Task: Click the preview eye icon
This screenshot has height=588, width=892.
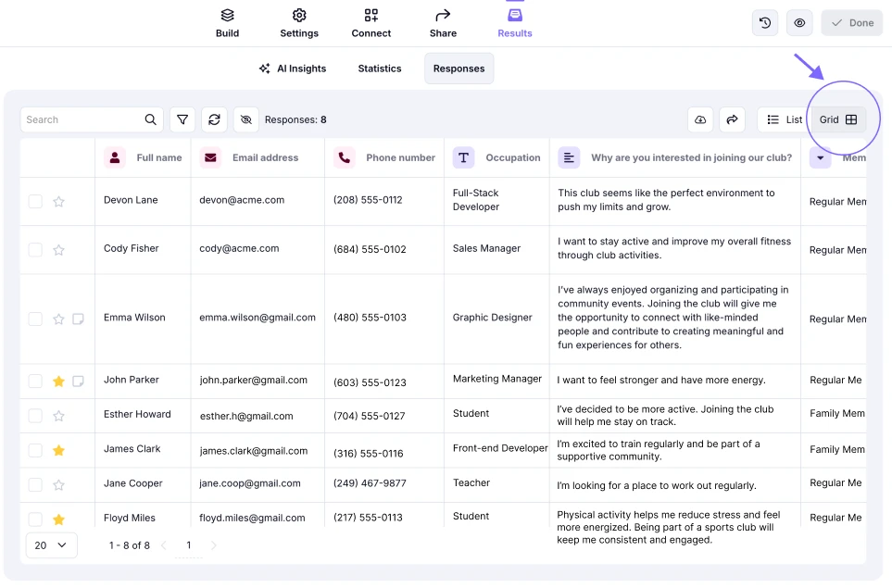Action: coord(799,23)
